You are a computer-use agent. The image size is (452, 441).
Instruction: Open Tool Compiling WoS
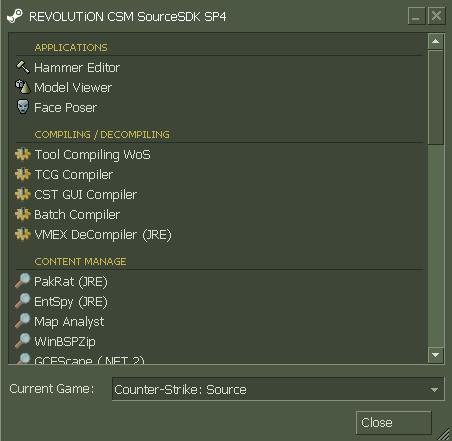(92, 155)
